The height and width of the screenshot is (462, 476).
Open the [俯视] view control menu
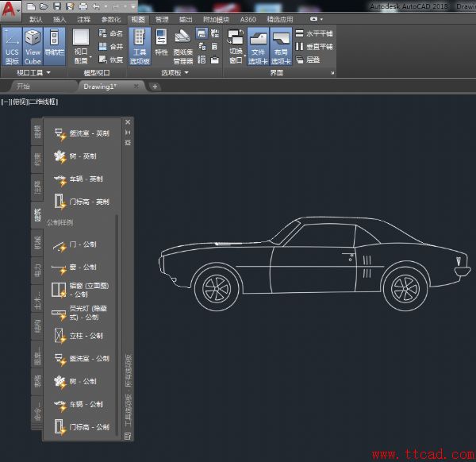pos(19,102)
